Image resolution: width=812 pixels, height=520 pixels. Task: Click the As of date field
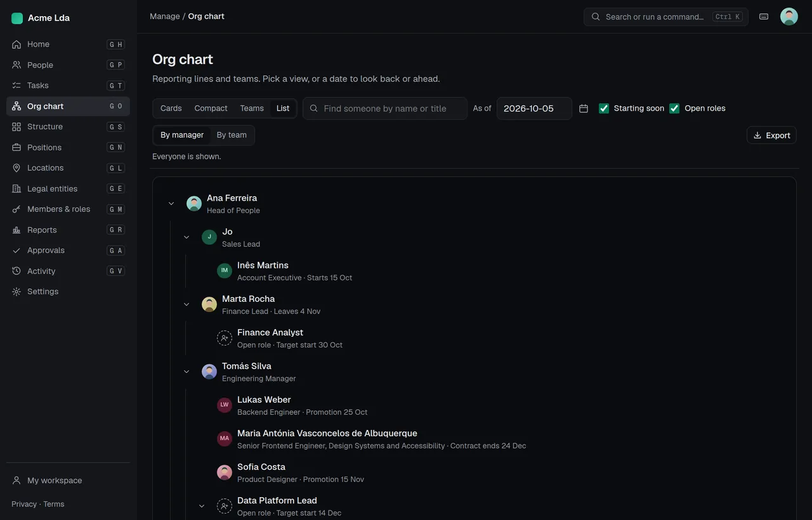click(534, 108)
